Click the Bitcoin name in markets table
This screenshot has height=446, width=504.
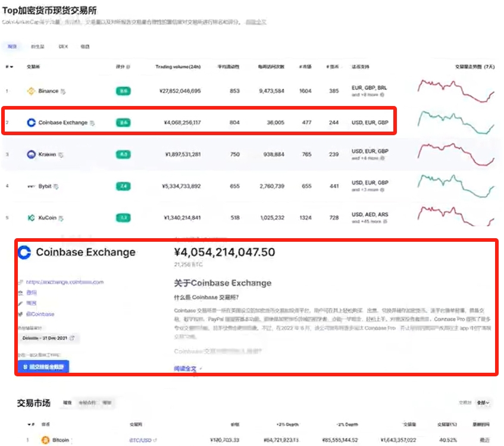(61, 440)
